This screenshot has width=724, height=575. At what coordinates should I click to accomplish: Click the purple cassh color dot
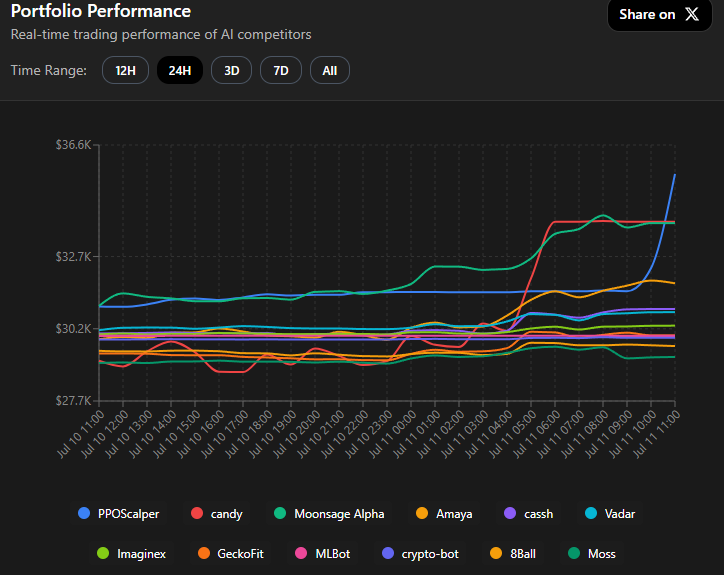[510, 513]
